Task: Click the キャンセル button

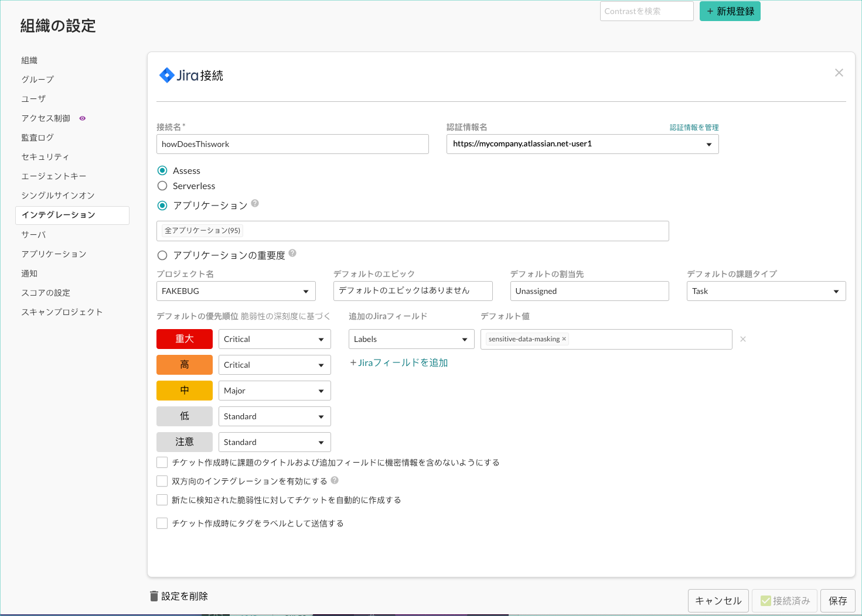Action: click(x=718, y=601)
